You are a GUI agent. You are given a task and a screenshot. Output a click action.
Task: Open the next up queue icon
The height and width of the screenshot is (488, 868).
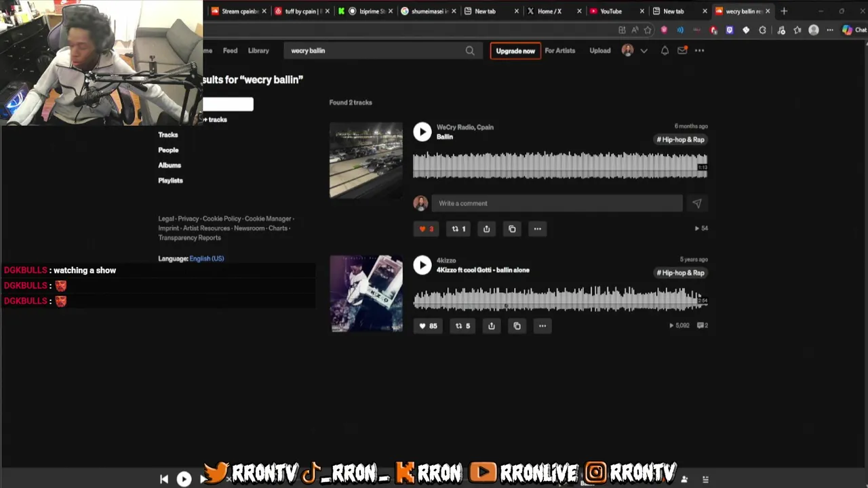pos(705,479)
